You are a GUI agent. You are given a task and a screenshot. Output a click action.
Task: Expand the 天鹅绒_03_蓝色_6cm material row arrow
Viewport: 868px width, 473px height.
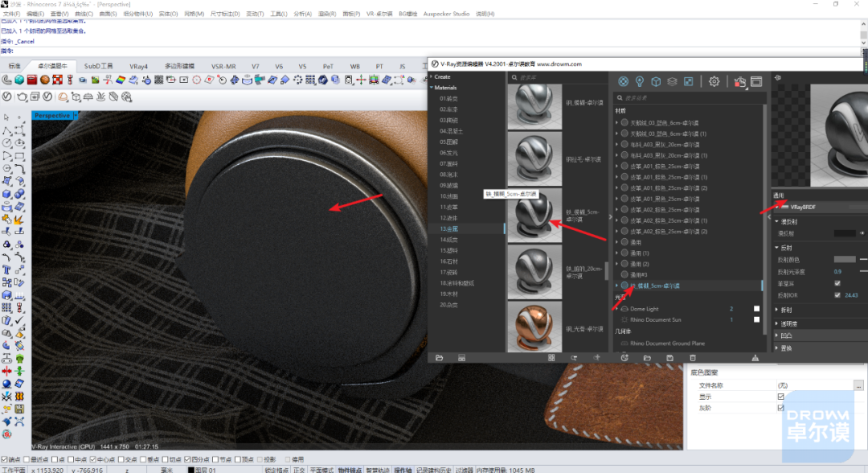click(x=616, y=123)
